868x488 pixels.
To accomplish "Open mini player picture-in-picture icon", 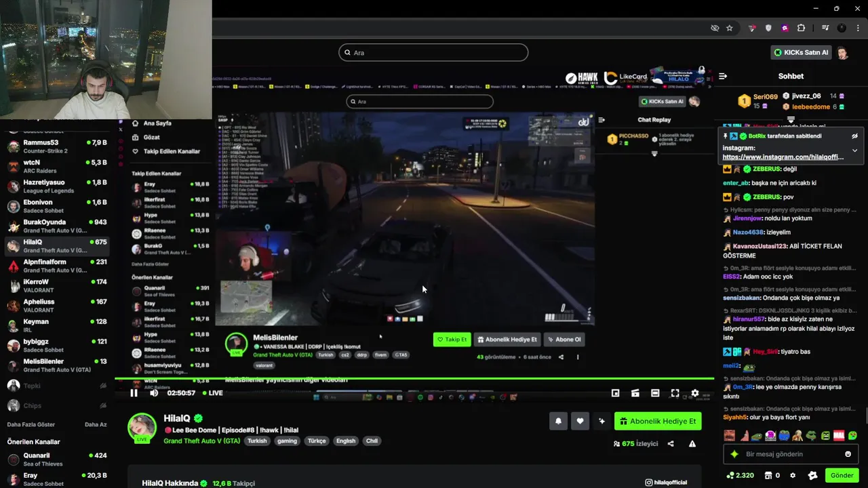I will [x=615, y=393].
